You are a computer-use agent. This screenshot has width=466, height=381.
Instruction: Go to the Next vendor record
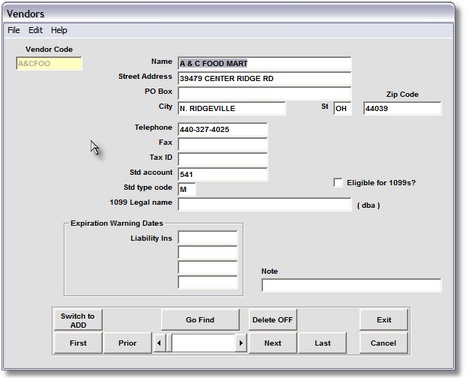(272, 343)
